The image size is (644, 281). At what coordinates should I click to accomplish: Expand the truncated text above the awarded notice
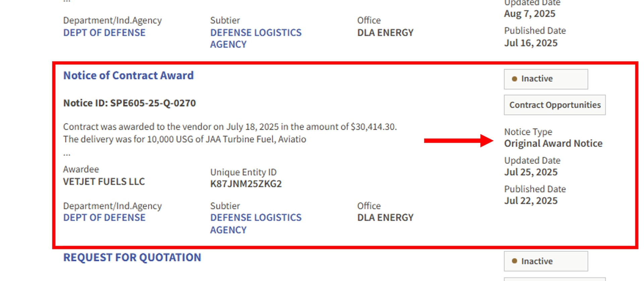point(66,2)
